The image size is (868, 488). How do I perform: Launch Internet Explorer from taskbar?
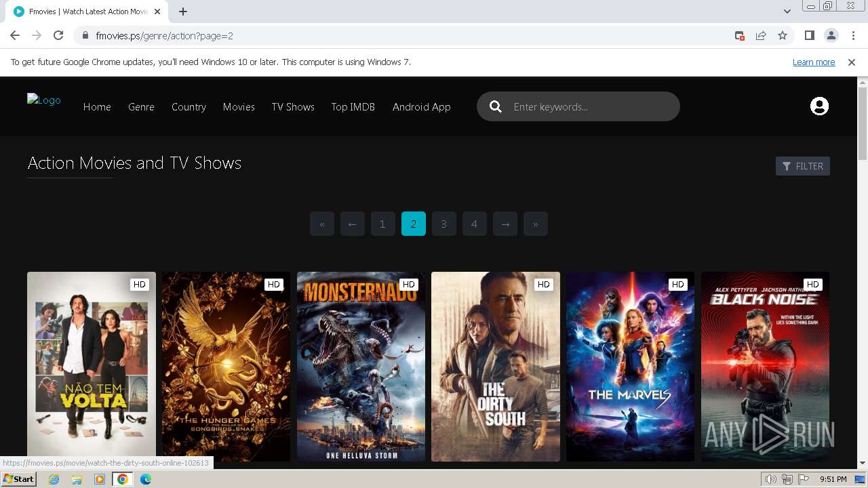tap(54, 479)
